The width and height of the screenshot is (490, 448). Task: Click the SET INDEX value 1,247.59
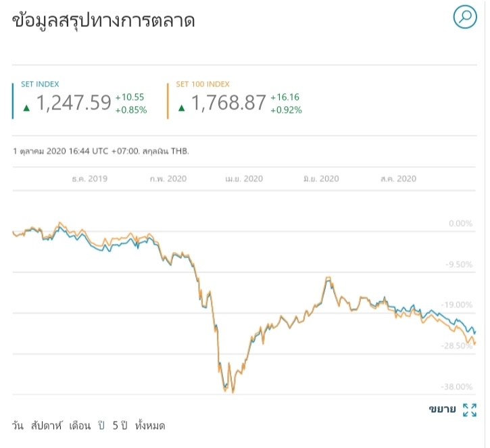(73, 103)
